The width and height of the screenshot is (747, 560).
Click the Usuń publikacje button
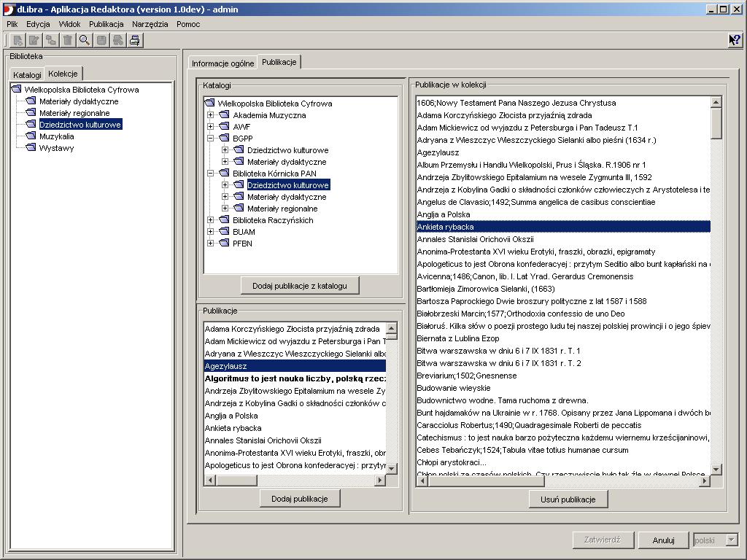click(568, 499)
